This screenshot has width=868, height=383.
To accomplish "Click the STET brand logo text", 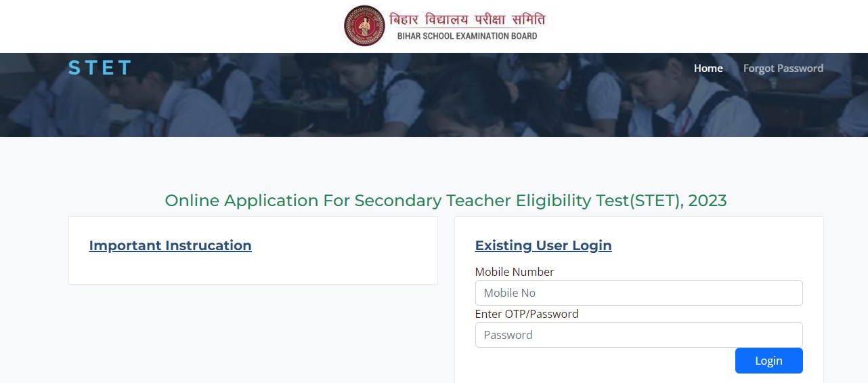I will pos(100,68).
